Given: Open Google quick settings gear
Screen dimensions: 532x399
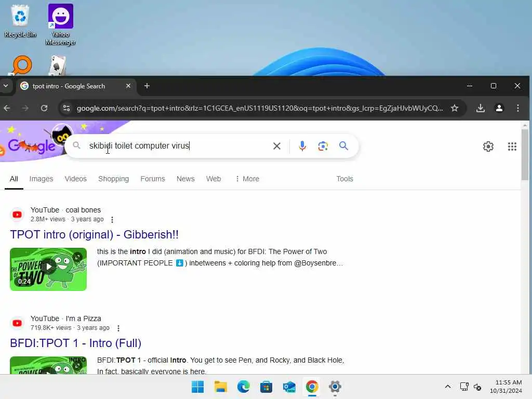Looking at the screenshot, I should (488, 146).
